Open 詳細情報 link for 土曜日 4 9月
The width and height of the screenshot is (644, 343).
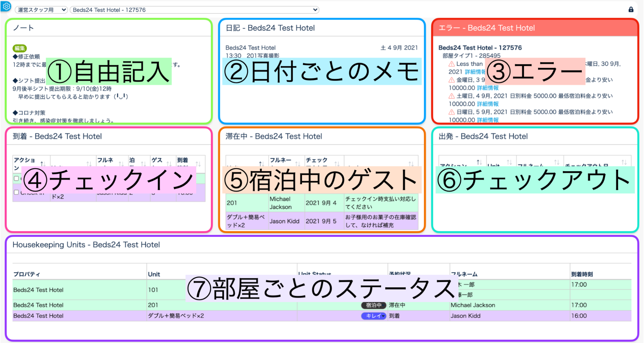point(488,104)
